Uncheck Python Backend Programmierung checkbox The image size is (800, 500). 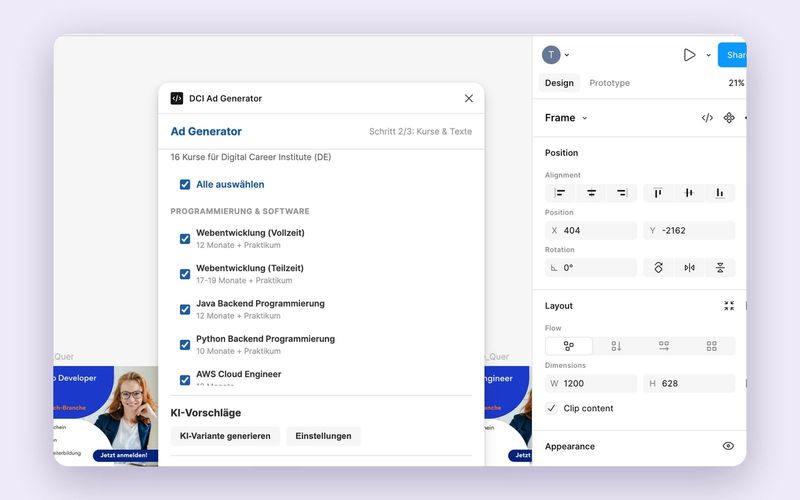[185, 345]
